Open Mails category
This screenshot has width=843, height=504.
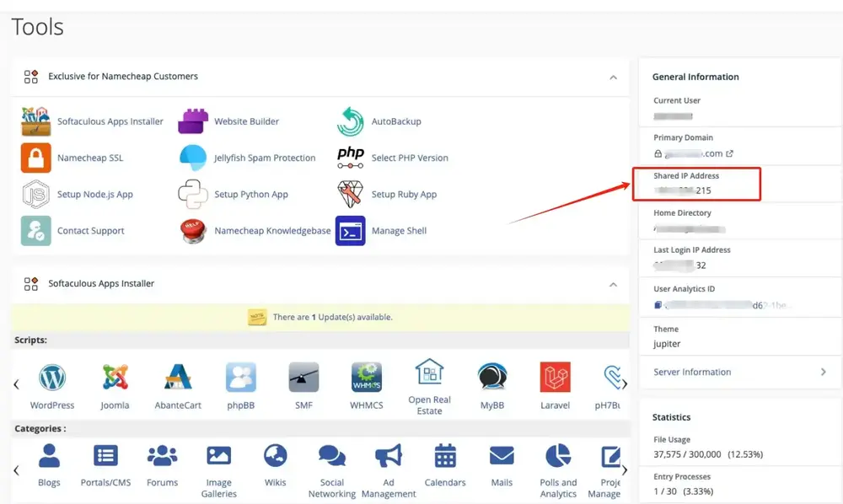[502, 465]
